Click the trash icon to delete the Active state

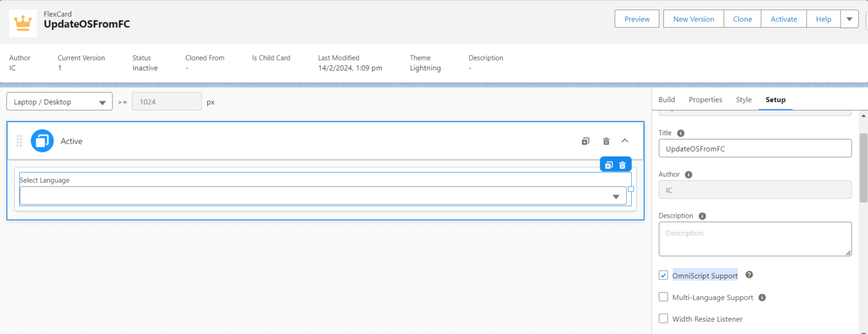605,141
